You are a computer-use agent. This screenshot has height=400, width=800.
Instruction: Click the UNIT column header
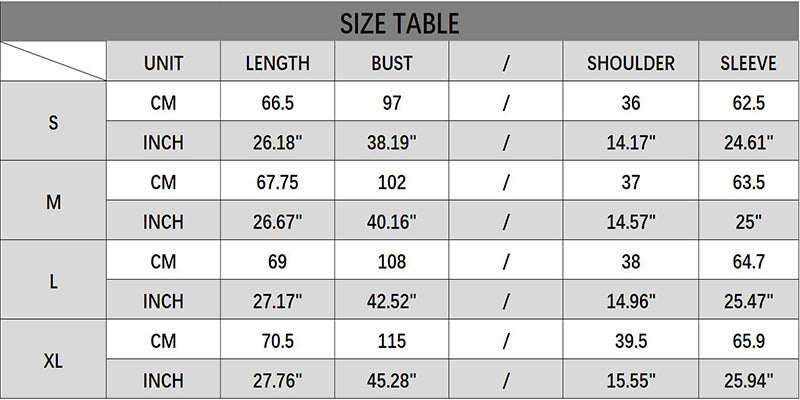pos(163,63)
